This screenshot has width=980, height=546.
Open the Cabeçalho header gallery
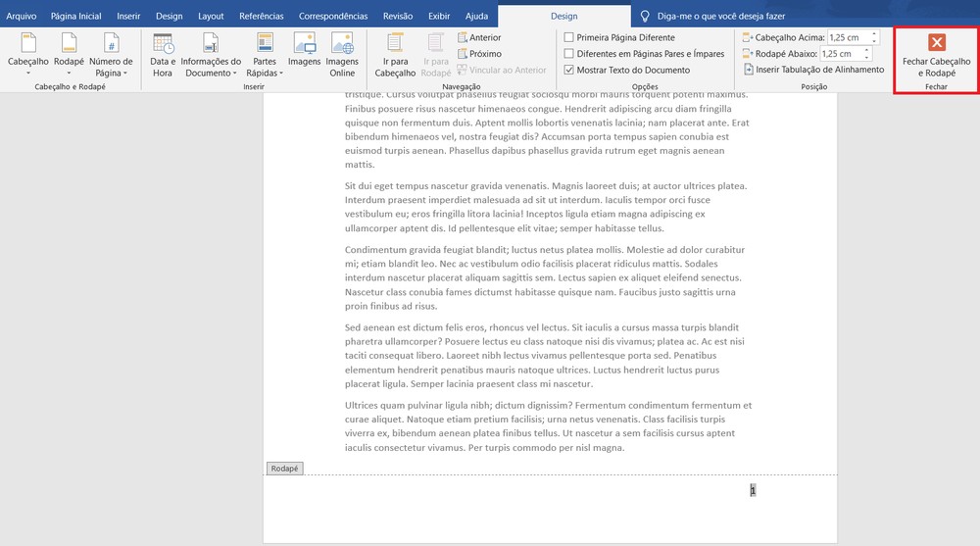click(x=28, y=55)
